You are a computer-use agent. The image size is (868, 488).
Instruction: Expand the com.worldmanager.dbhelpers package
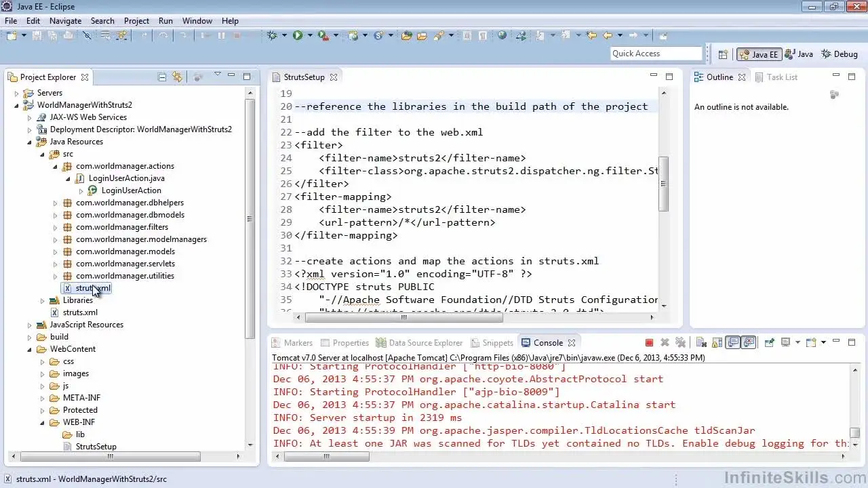56,203
